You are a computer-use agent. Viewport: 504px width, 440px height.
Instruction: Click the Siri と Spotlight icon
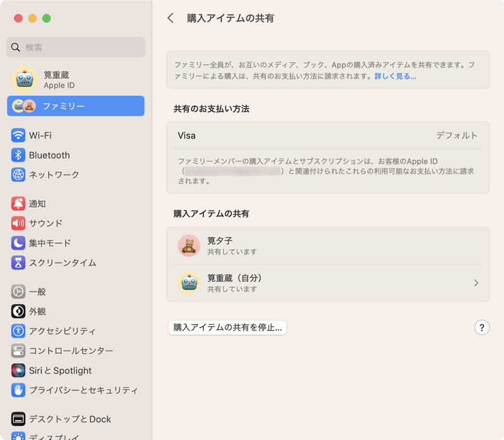(x=18, y=370)
